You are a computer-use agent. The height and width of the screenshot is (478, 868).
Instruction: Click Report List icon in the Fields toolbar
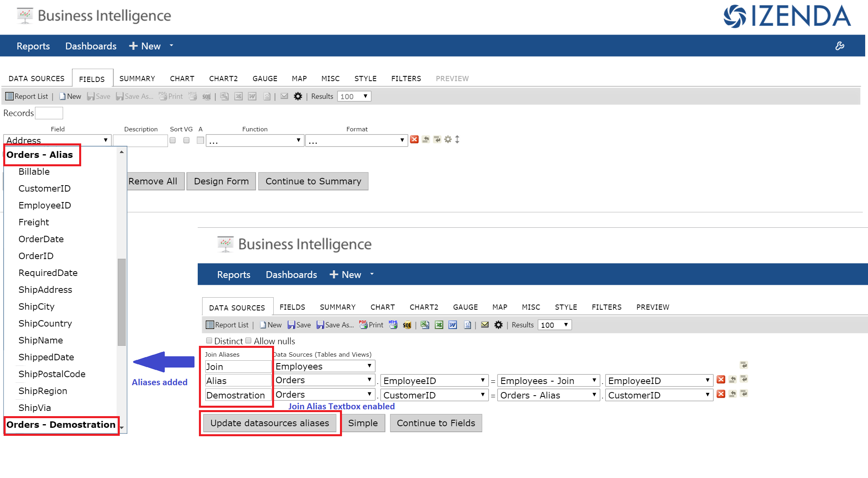(x=9, y=96)
